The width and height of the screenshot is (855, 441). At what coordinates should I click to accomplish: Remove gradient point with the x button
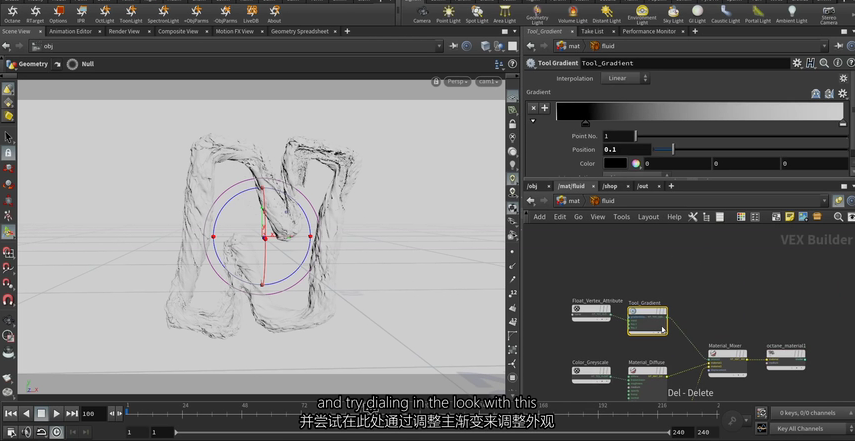(x=533, y=108)
